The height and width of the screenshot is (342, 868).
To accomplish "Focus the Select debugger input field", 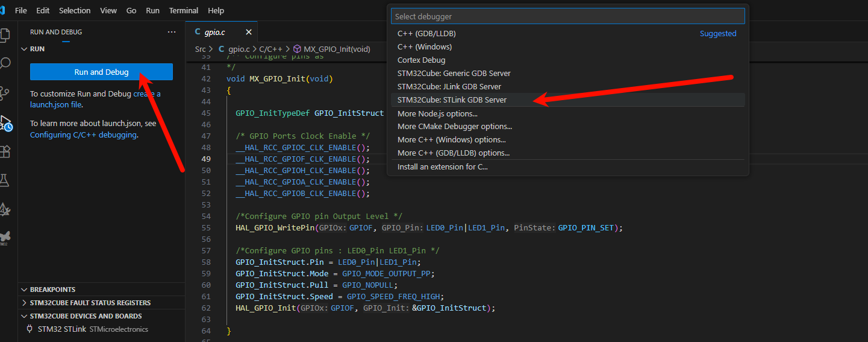I will [567, 16].
